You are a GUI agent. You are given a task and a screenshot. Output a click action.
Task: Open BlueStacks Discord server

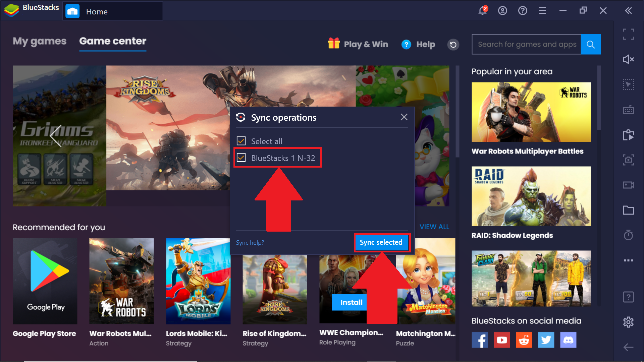pyautogui.click(x=568, y=340)
